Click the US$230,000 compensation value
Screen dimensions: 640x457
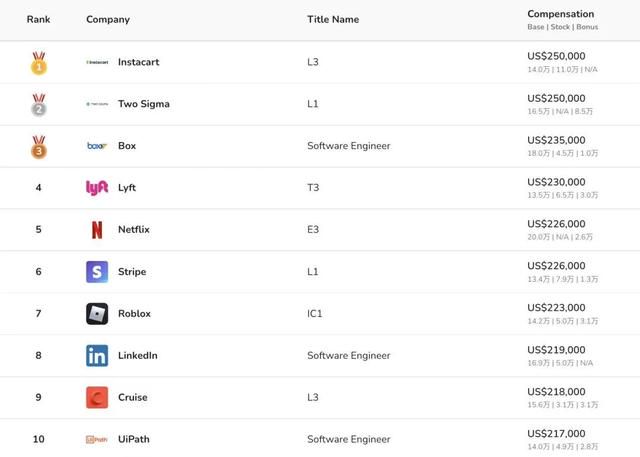556,182
